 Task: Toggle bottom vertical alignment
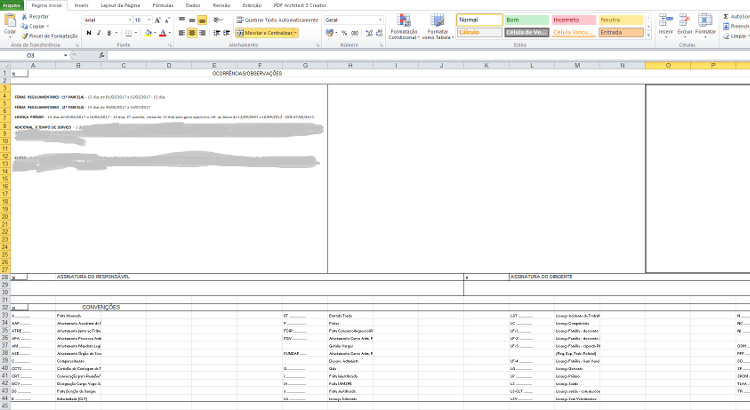202,20
